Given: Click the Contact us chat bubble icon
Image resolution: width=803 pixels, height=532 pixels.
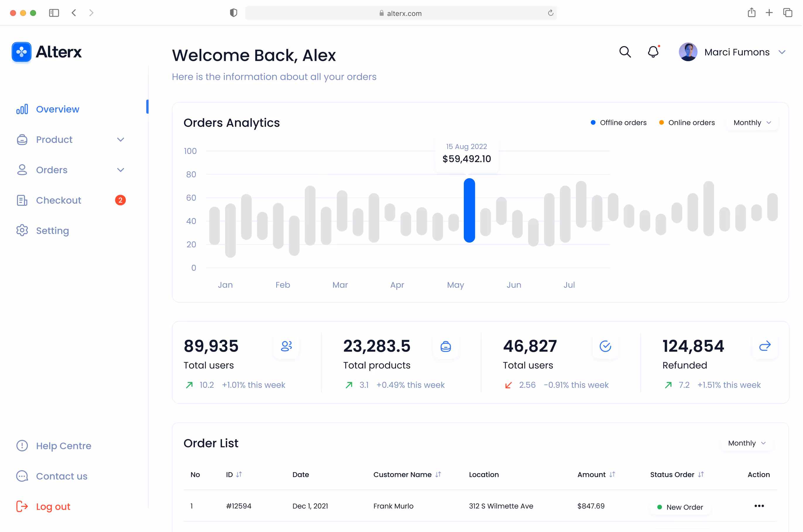Looking at the screenshot, I should 22,476.
